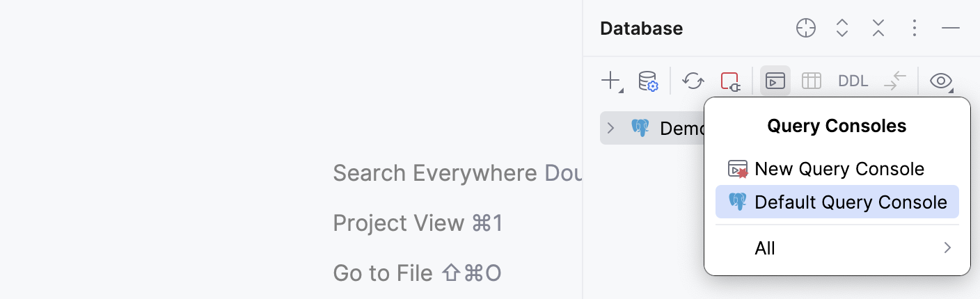Click the Edit Data table icon
Image resolution: width=980 pixels, height=299 pixels.
click(812, 81)
